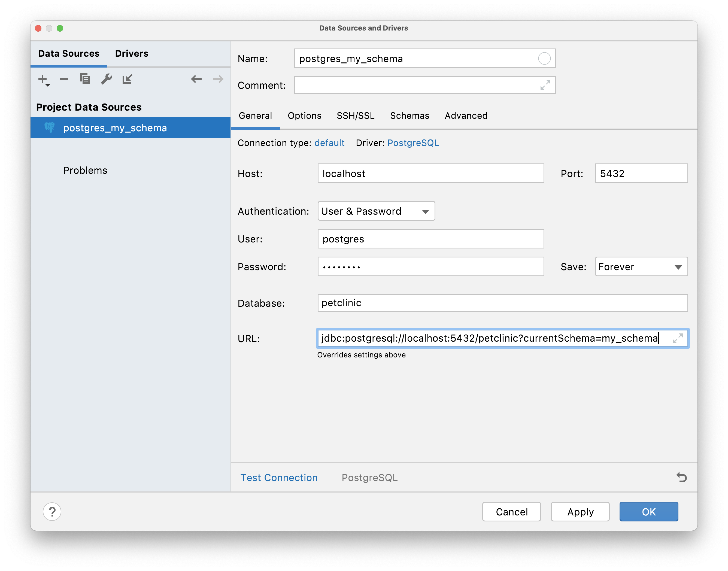Viewport: 728px width, 571px height.
Task: Select the Schemas tab
Action: 409,115
